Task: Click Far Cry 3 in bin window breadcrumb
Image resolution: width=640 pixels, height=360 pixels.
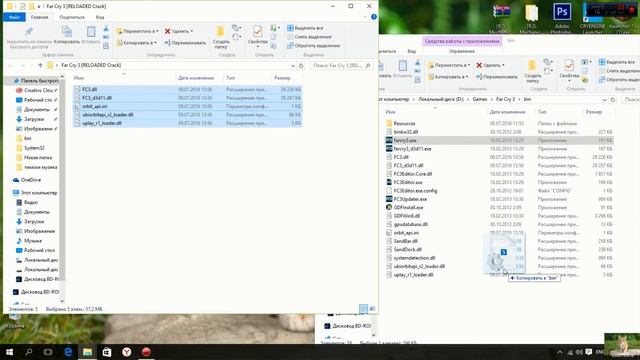Action: [505, 99]
